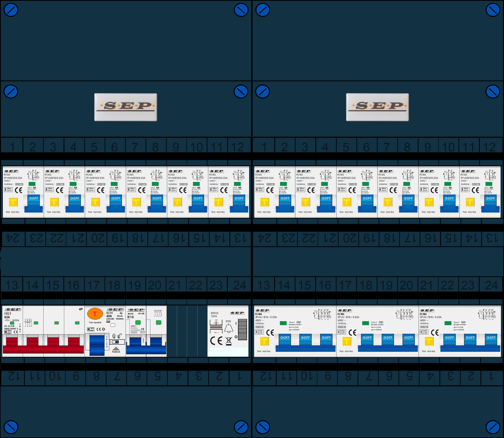This screenshot has width=504, height=438.
Task: Click CE mark on the third RCM4
Action: (435, 332)
